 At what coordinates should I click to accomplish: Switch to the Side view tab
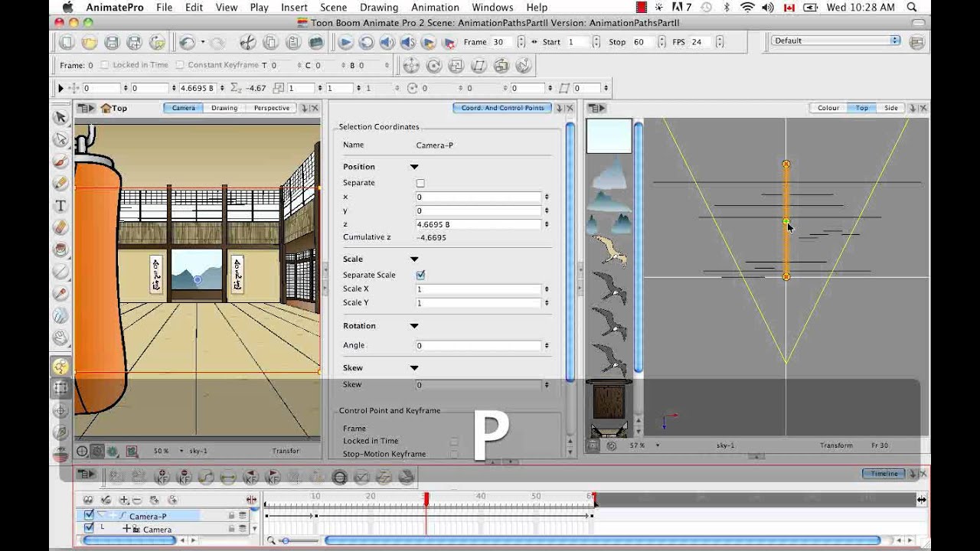coord(891,108)
